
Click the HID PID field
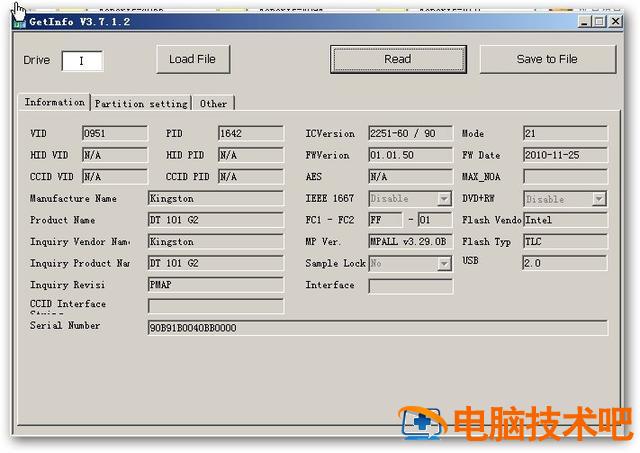251,155
